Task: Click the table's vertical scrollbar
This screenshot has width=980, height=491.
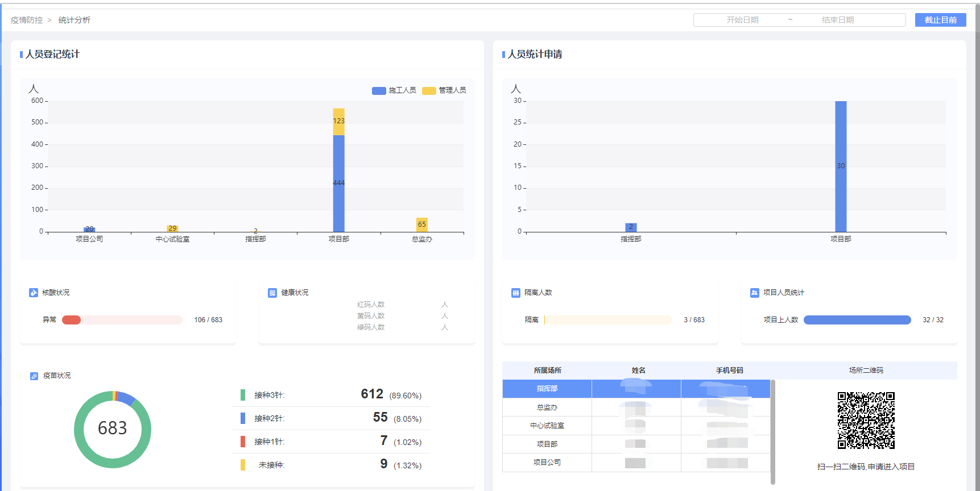Action: click(773, 432)
